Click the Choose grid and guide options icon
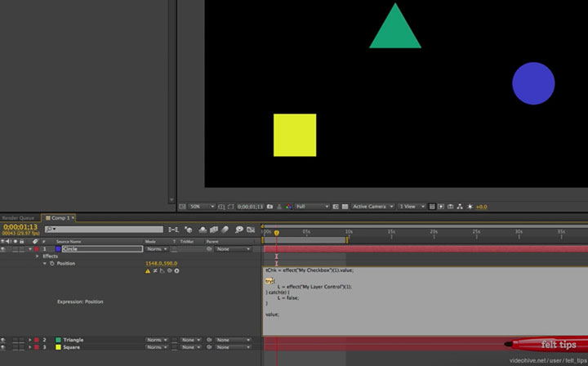The height and width of the screenshot is (366, 588). tap(221, 207)
